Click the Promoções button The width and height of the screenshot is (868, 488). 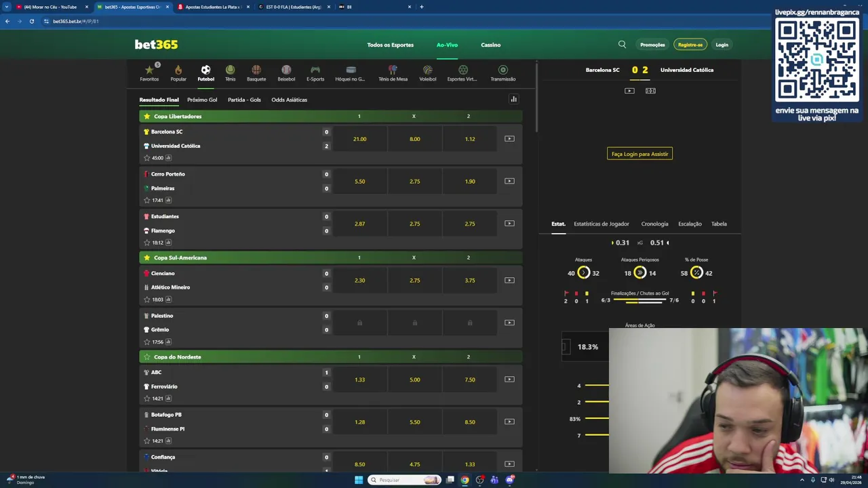point(652,45)
